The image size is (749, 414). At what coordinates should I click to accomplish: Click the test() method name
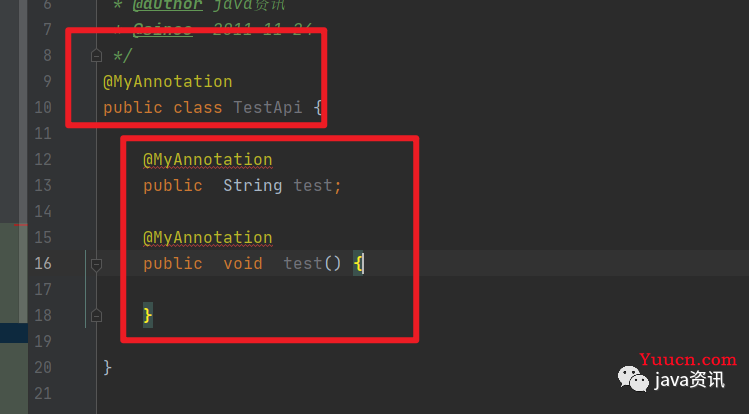pyautogui.click(x=302, y=263)
